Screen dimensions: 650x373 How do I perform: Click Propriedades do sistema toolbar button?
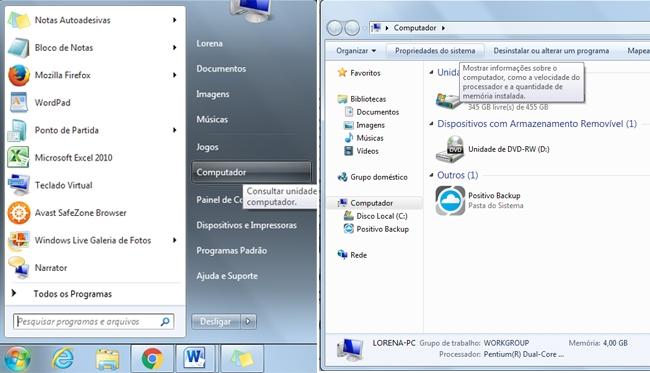pyautogui.click(x=435, y=51)
